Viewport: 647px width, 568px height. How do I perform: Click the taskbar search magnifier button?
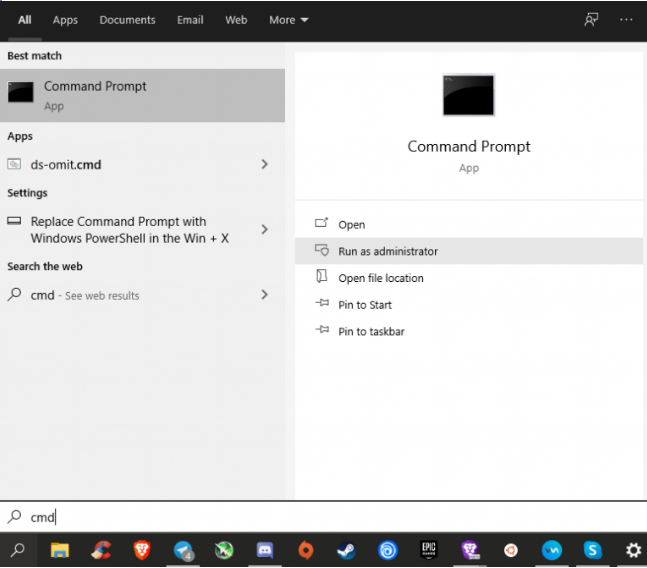point(18,550)
